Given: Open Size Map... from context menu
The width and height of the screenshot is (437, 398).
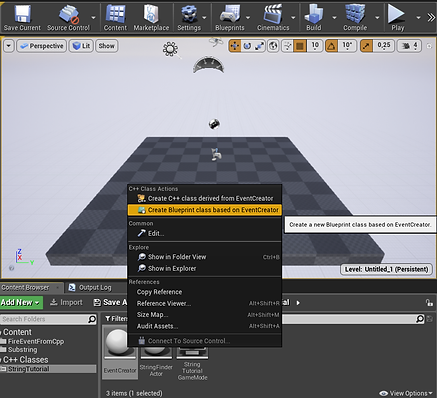Looking at the screenshot, I should coord(205,315).
